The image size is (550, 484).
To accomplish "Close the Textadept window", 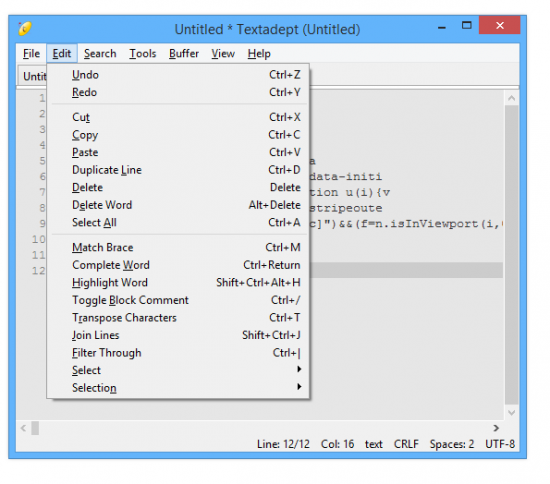I will [x=500, y=25].
